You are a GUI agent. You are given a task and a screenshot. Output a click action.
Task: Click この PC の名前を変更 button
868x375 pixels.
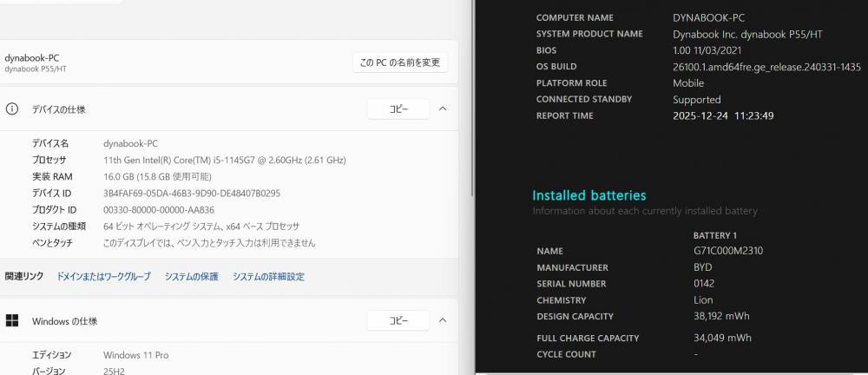pyautogui.click(x=399, y=62)
